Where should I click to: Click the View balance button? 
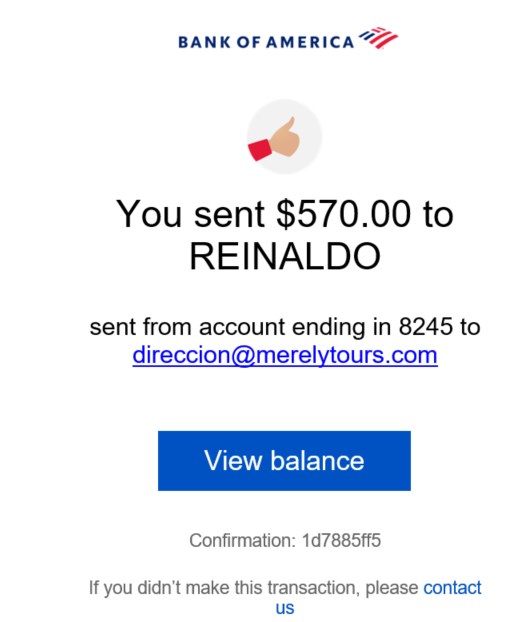click(284, 461)
